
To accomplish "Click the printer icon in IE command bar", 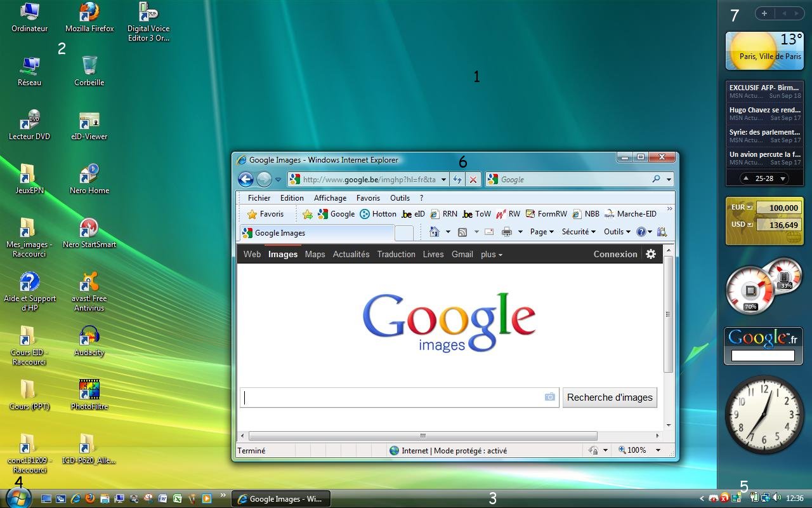I will (506, 232).
